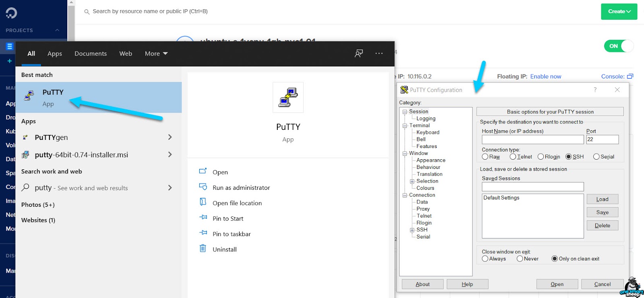The width and height of the screenshot is (644, 298).
Task: Click the plus icon in DigitalOcean sidebar
Action: pyautogui.click(x=10, y=61)
